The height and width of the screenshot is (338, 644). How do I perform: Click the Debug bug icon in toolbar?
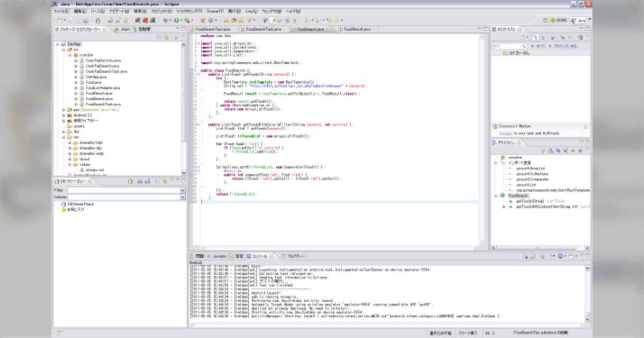[165, 20]
